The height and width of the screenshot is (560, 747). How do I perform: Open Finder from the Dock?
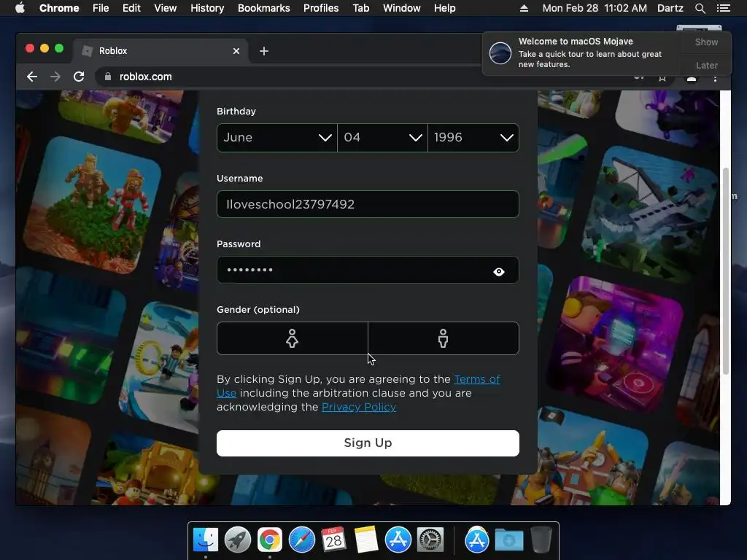coord(206,540)
